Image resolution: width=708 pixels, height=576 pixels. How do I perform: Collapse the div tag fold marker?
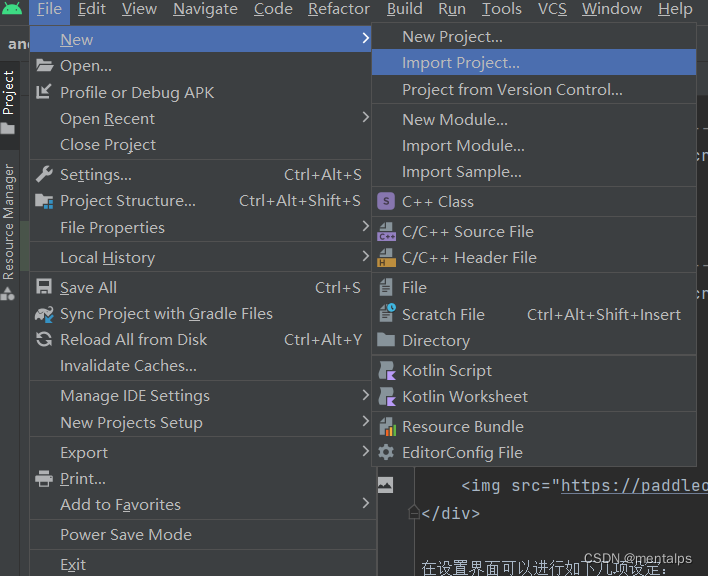[414, 512]
